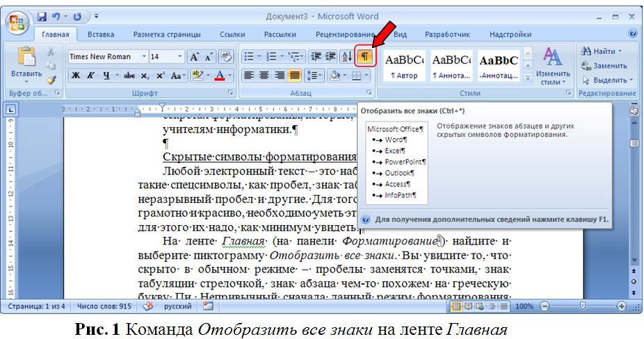Open Times New Roman font name dropdown
Image resolution: width=644 pixels, height=339 pixels.
pos(144,57)
